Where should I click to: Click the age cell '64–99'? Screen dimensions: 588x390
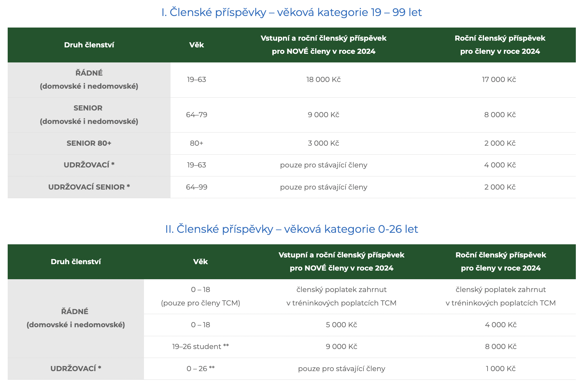click(196, 187)
